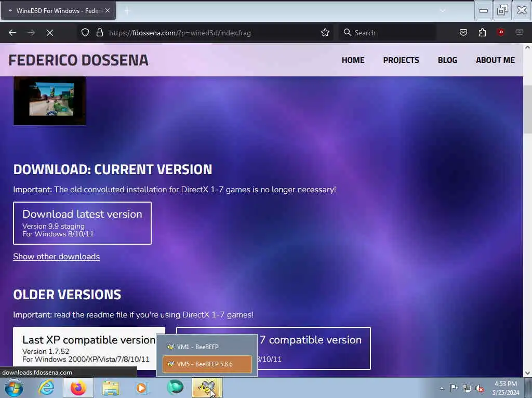Image resolution: width=532 pixels, height=398 pixels.
Task: Open a new tab with the plus button
Action: click(127, 11)
